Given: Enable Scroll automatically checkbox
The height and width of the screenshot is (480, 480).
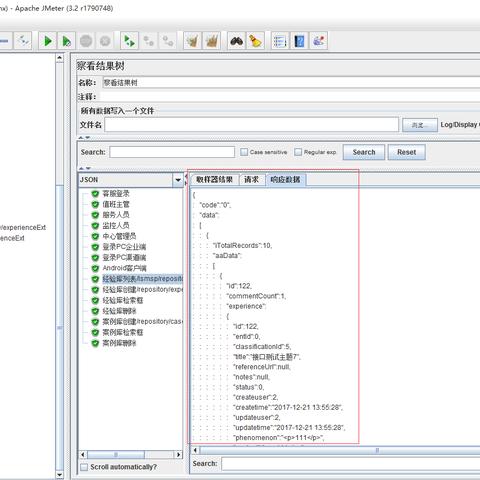Looking at the screenshot, I should [x=84, y=467].
